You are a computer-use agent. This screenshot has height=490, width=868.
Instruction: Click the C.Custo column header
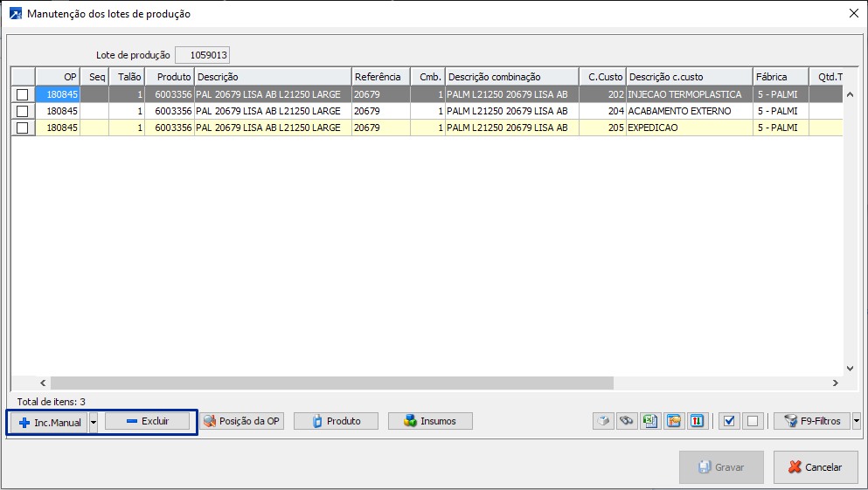click(603, 77)
